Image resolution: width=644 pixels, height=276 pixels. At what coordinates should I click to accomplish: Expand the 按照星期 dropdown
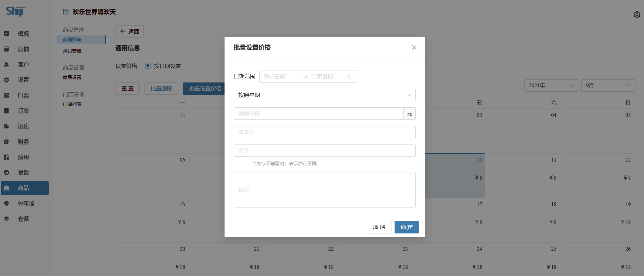(324, 95)
